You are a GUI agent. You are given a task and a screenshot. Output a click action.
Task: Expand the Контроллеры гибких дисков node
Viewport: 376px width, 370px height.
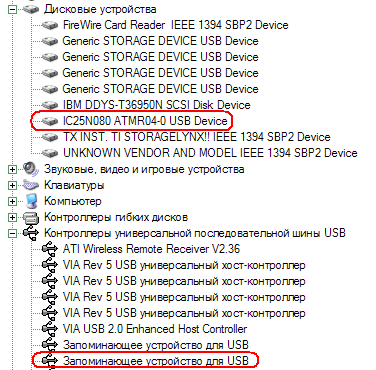[x=12, y=217]
